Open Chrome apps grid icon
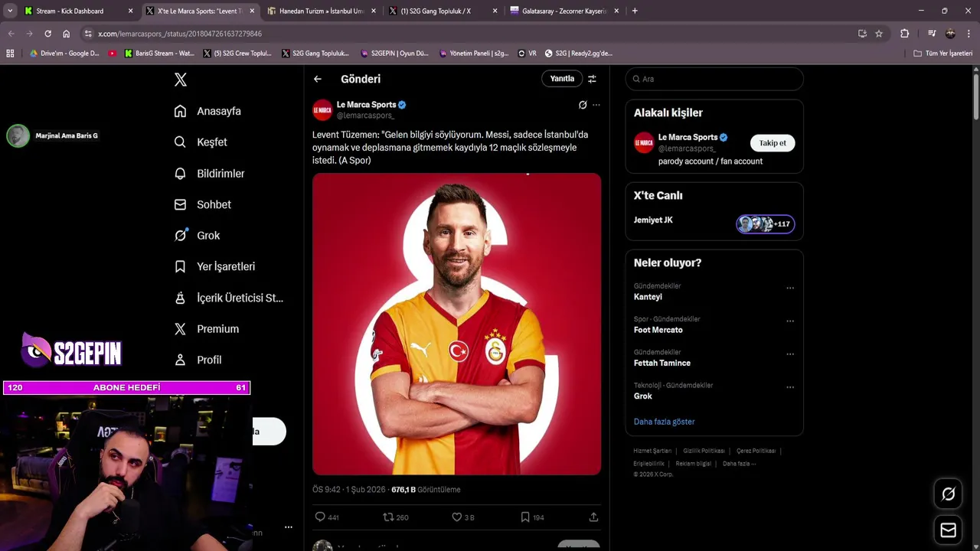Viewport: 980px width, 551px height. (x=10, y=54)
